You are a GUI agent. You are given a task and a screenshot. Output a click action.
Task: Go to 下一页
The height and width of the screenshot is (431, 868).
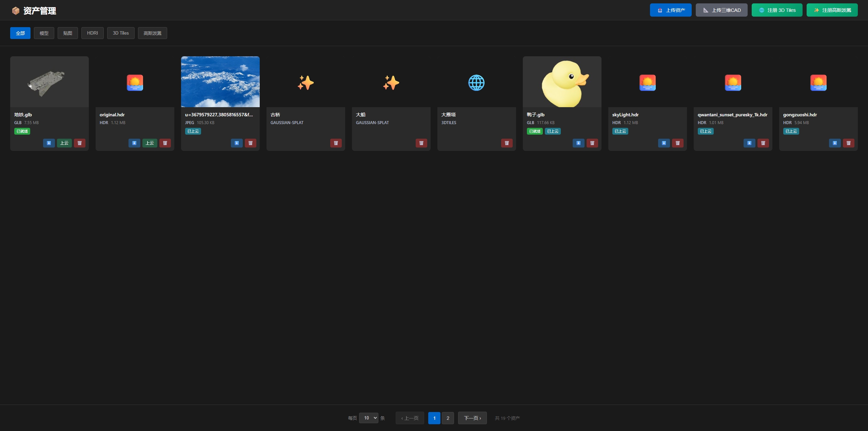(472, 418)
